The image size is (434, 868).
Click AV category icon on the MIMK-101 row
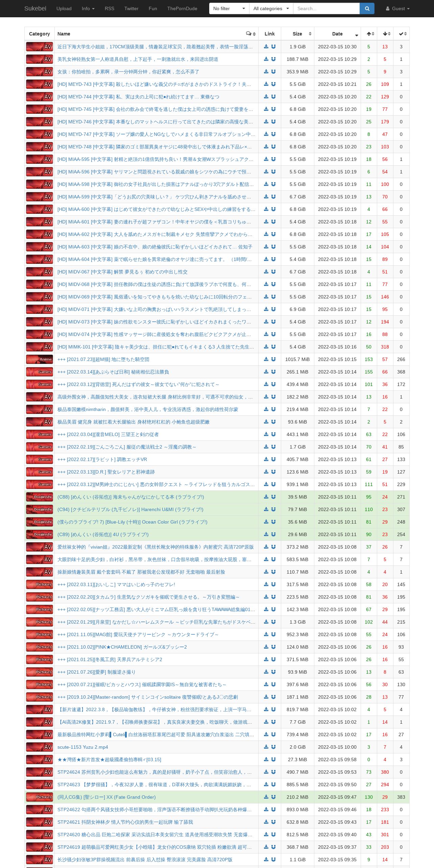(40, 347)
